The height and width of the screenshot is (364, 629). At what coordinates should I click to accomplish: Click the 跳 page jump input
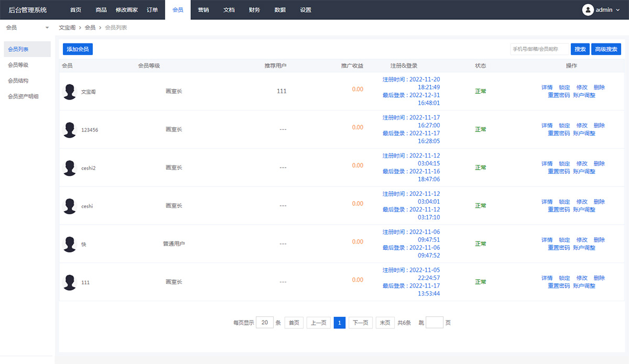tap(435, 323)
